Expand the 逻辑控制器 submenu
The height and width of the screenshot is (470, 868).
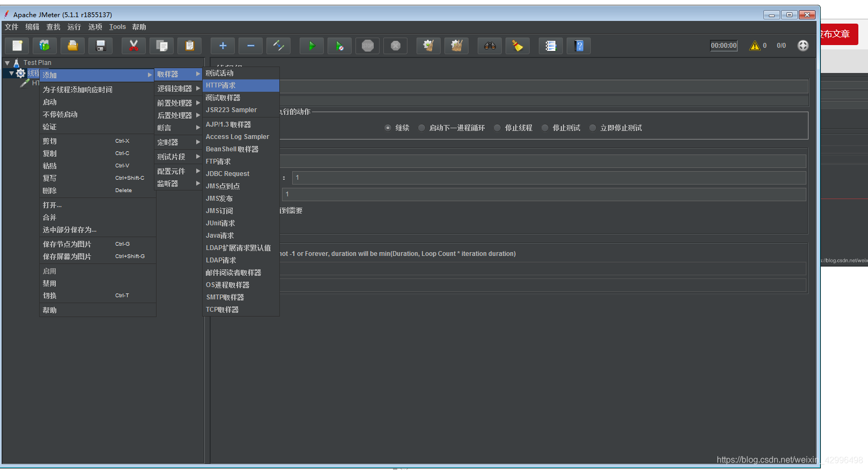179,89
